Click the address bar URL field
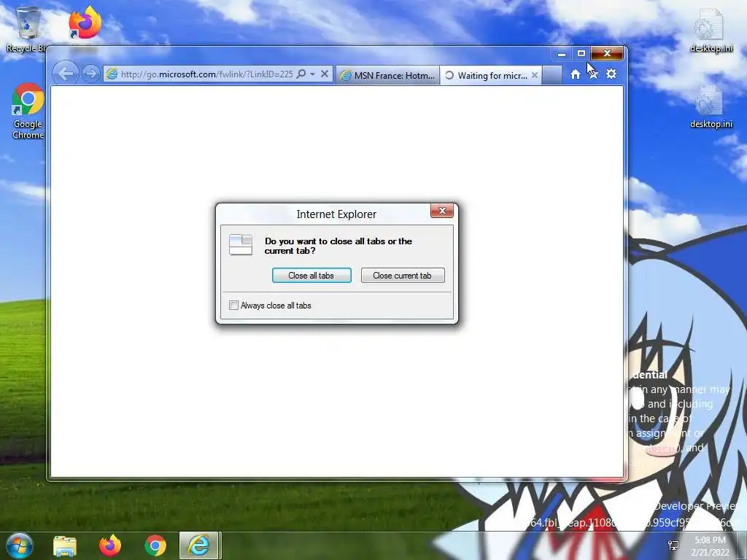Screen dimensions: 747x560 click(x=206, y=74)
